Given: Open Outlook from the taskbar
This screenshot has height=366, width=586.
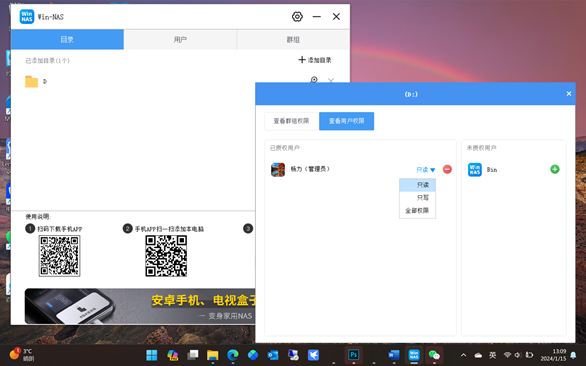Looking at the screenshot, I should point(273,355).
